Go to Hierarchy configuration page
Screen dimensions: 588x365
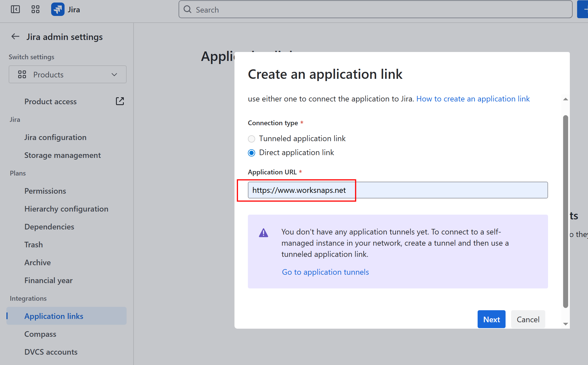click(66, 209)
